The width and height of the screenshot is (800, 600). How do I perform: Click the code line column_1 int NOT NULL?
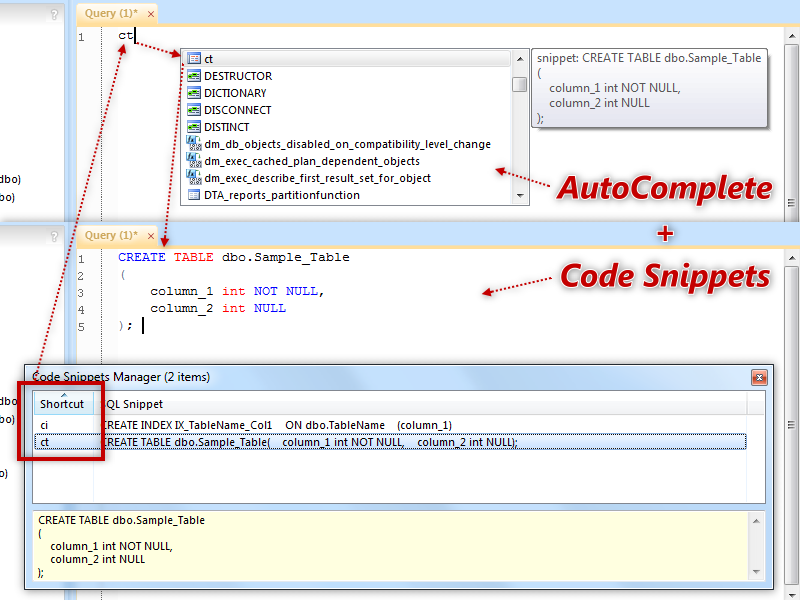click(237, 291)
